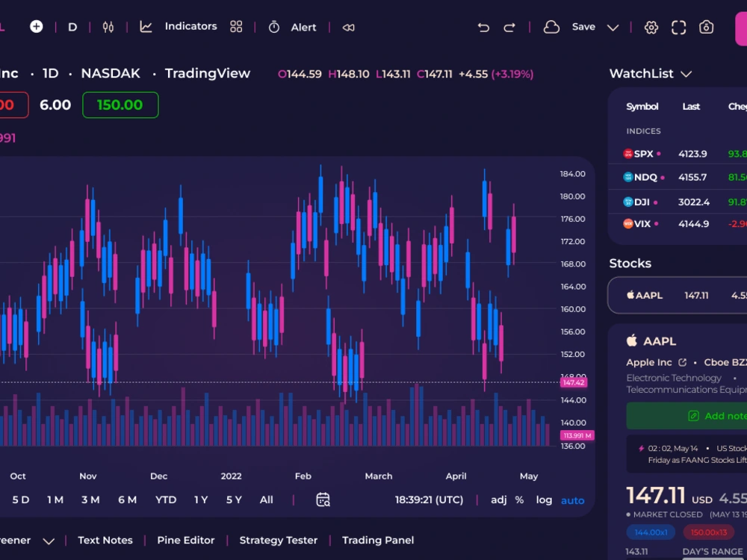The image size is (747, 560).
Task: Click the Alert button label
Action: coord(303,27)
